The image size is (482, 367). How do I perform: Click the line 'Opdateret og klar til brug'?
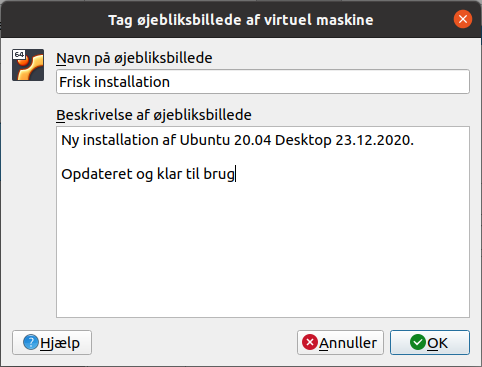[x=148, y=174]
